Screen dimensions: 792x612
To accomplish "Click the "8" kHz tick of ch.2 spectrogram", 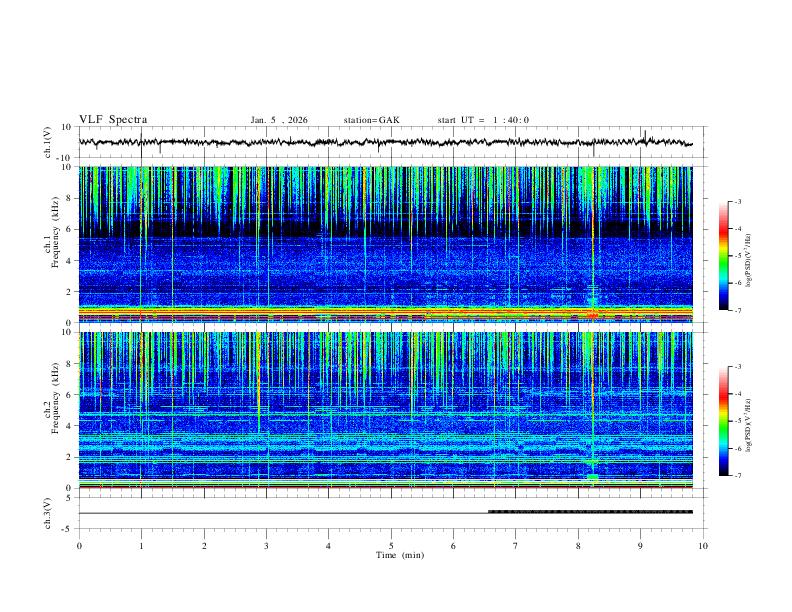I will coord(70,364).
